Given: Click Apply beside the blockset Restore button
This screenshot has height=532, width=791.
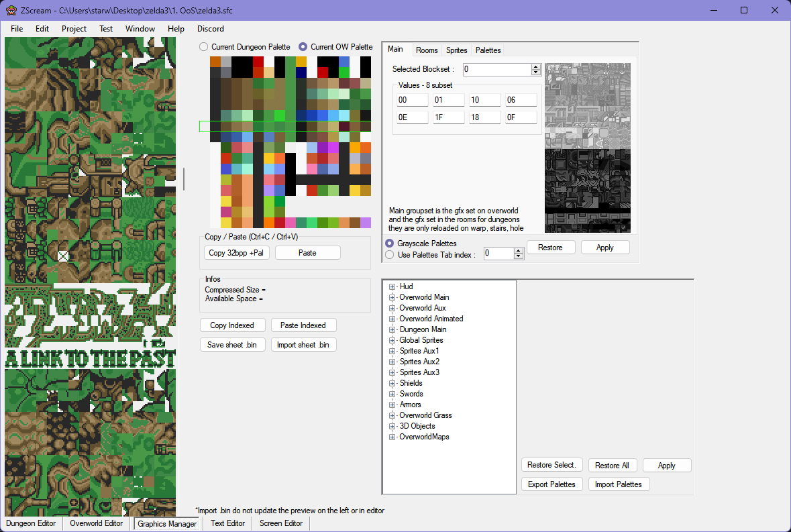Looking at the screenshot, I should (605, 248).
